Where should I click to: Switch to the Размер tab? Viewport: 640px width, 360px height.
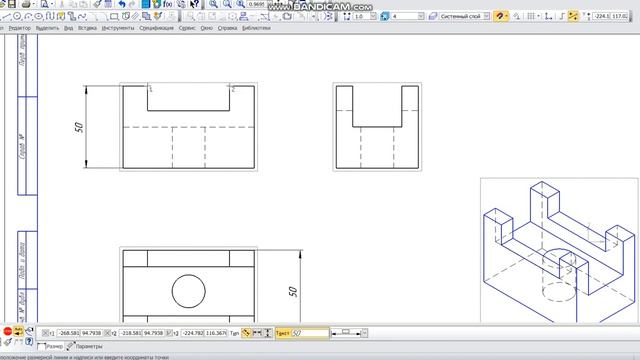click(50, 347)
